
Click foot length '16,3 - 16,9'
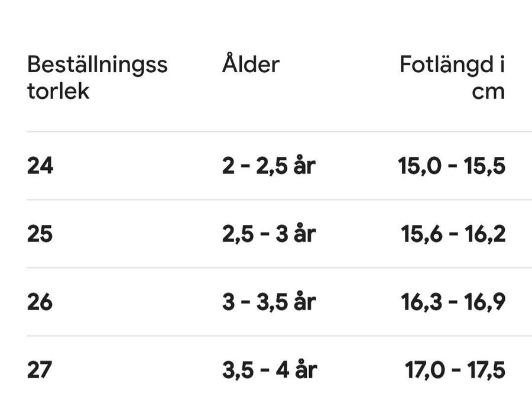click(453, 302)
